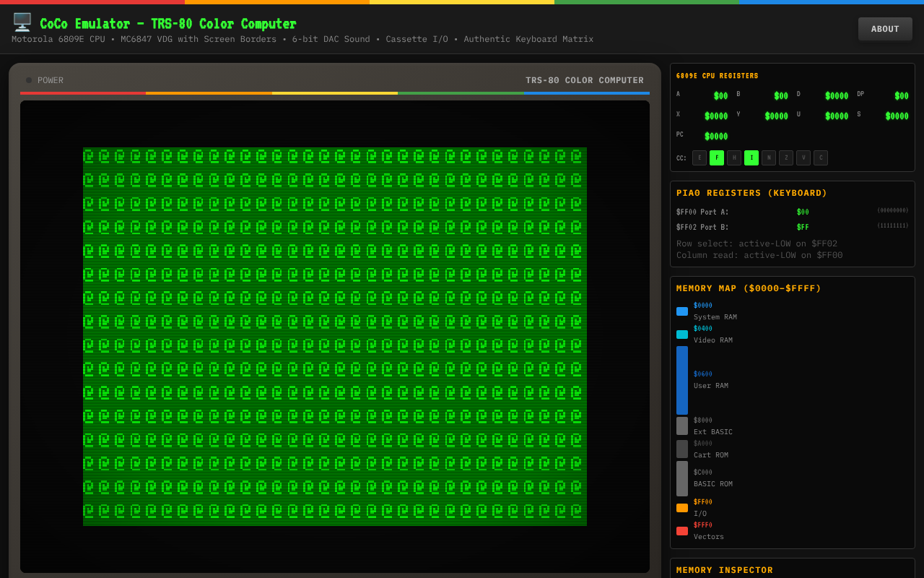This screenshot has width=924, height=578.
Task: Select the I/O orange swatch
Action: [x=682, y=508]
